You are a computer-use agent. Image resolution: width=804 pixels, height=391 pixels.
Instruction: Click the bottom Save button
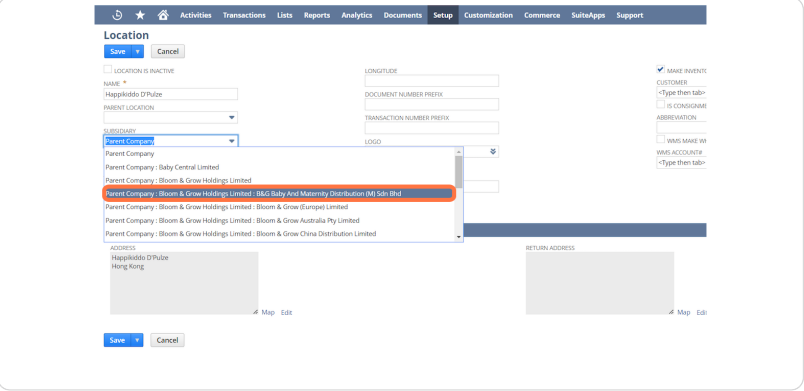point(117,340)
